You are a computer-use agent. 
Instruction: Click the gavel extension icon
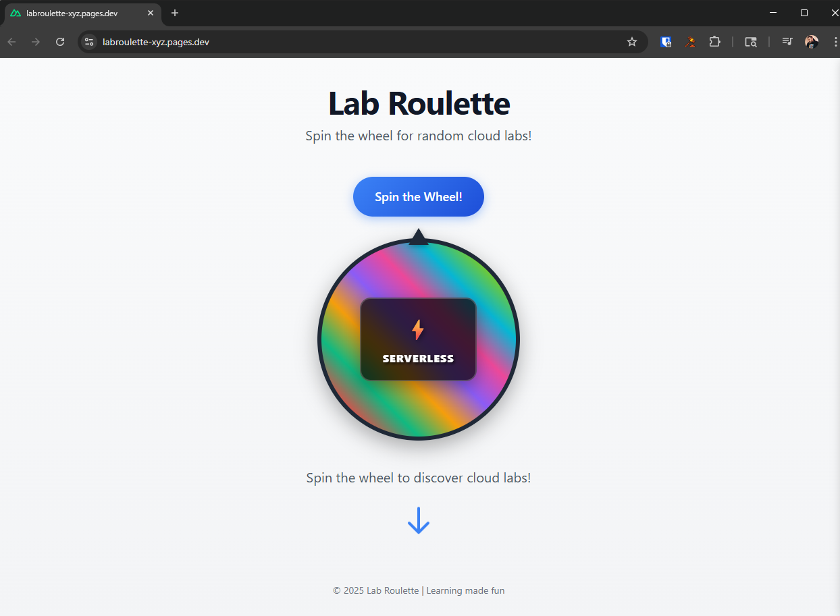click(x=690, y=42)
